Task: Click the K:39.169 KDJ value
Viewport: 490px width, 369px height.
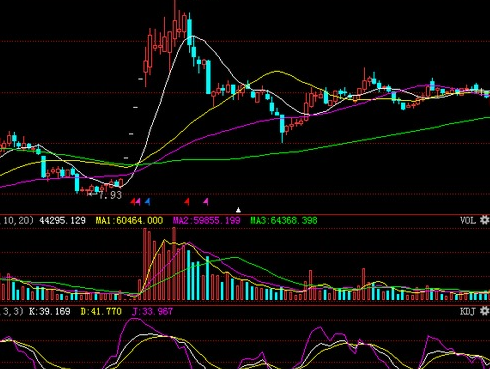Action: pos(50,312)
